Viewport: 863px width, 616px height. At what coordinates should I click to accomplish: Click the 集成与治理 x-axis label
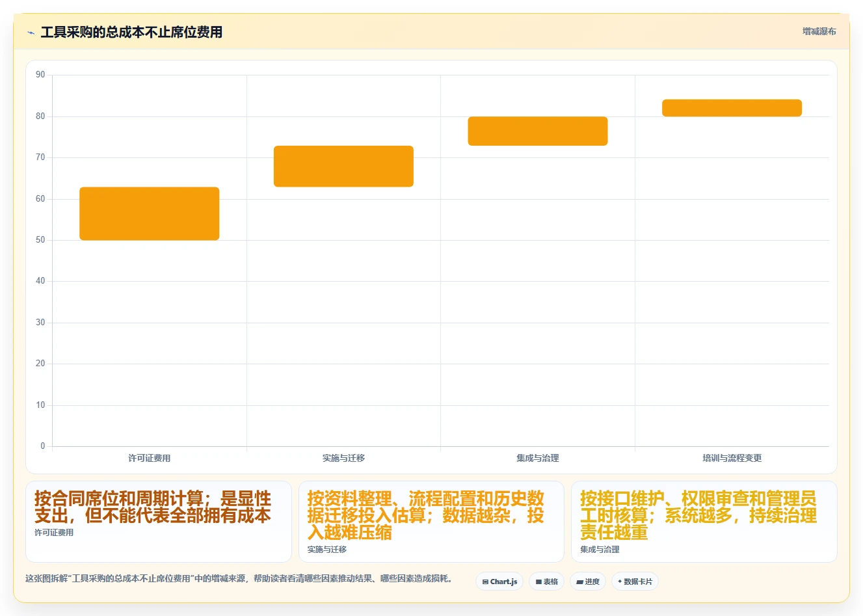(538, 458)
